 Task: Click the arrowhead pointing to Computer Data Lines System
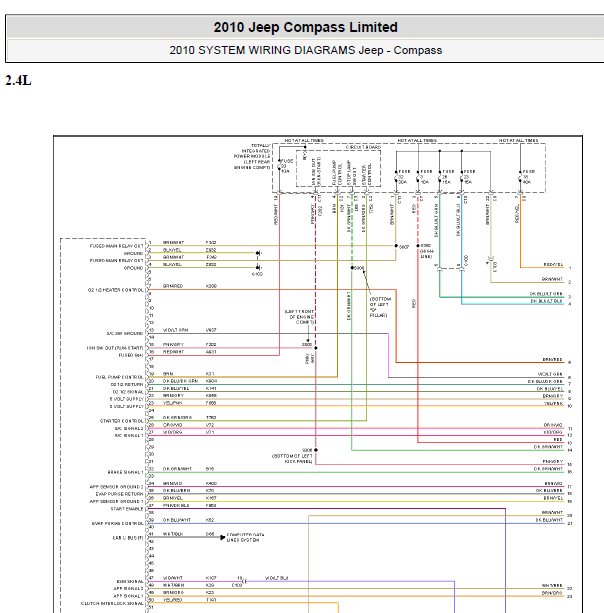pos(222,538)
